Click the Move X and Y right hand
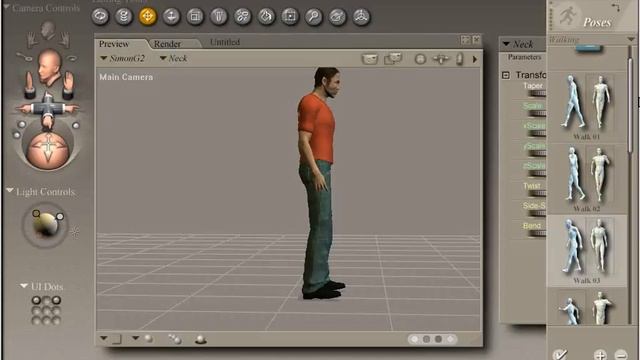640x360 pixels. [68, 85]
